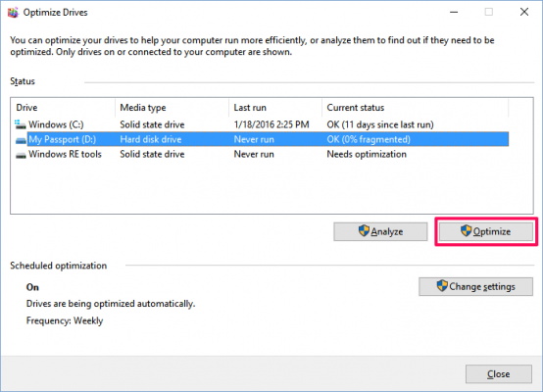Analyze the selected drive
Viewport: 543px width, 392px height.
(x=380, y=231)
